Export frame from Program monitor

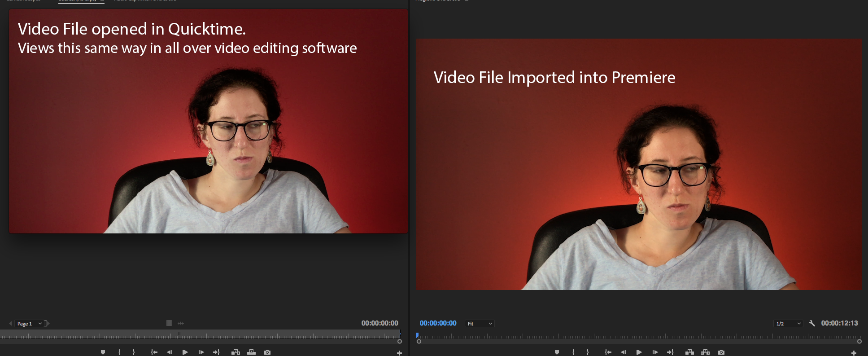click(x=721, y=352)
